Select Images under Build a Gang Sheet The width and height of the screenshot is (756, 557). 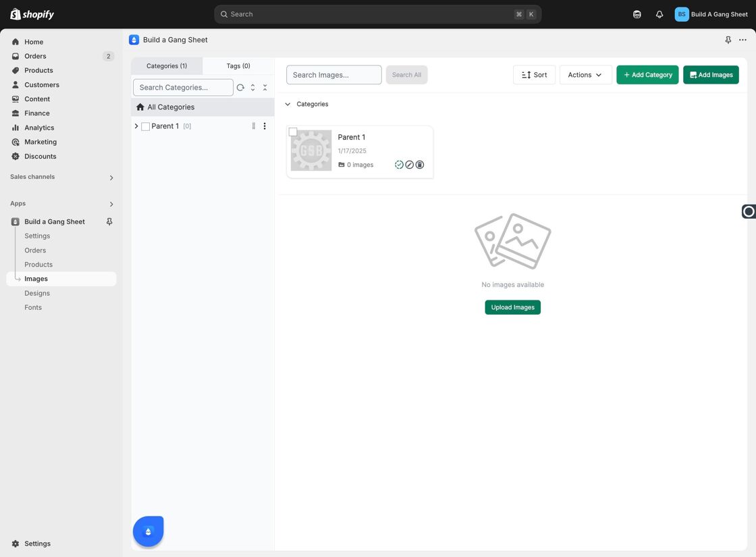tap(61, 279)
